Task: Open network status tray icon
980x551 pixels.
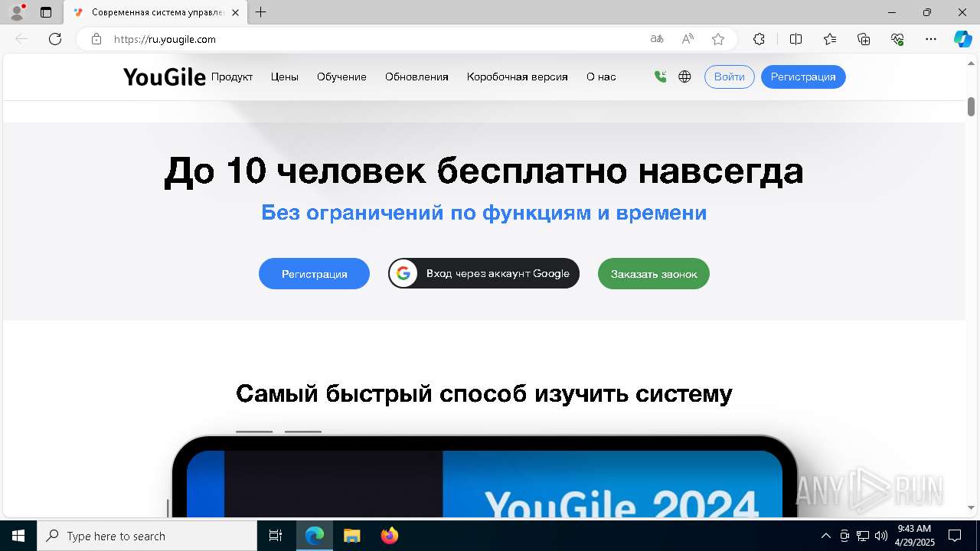Action: 863,536
